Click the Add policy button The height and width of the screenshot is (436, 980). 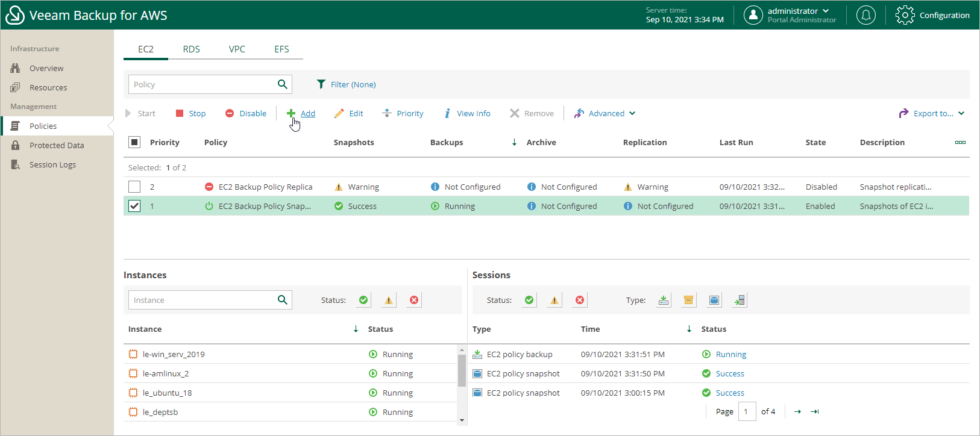tap(301, 113)
